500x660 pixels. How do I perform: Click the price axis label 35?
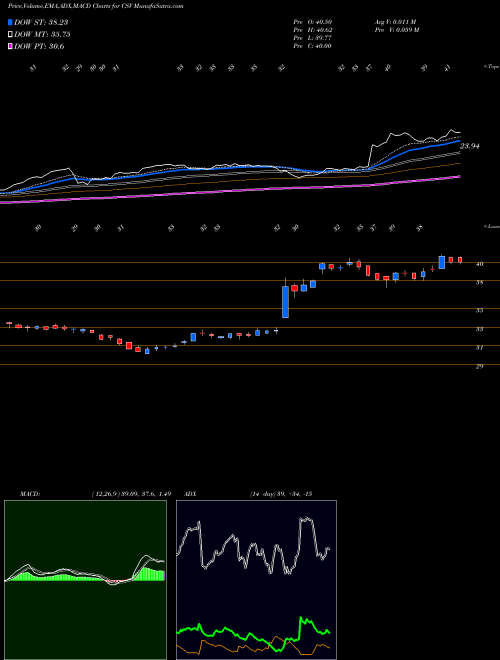tap(479, 310)
